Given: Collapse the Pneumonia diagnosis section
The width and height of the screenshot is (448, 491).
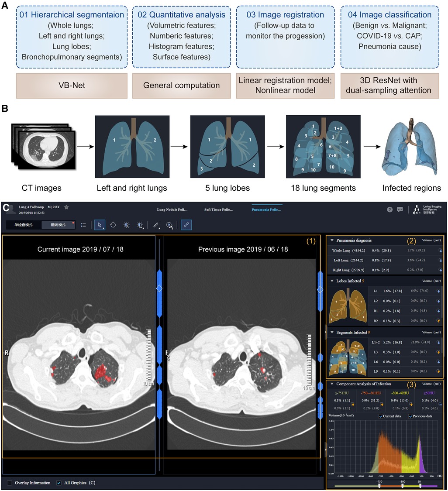Looking at the screenshot, I should click(x=332, y=240).
